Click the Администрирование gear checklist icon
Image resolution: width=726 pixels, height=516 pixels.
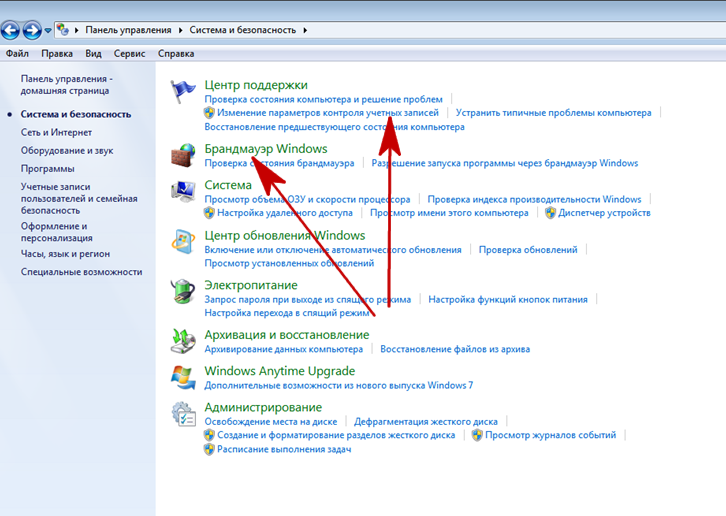pos(183,414)
